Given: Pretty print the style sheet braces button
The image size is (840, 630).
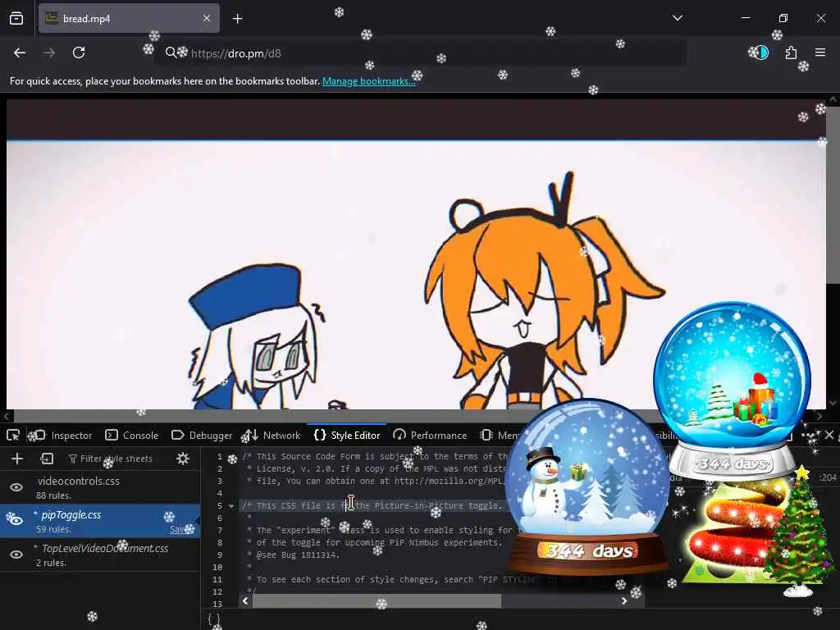Looking at the screenshot, I should 214,619.
